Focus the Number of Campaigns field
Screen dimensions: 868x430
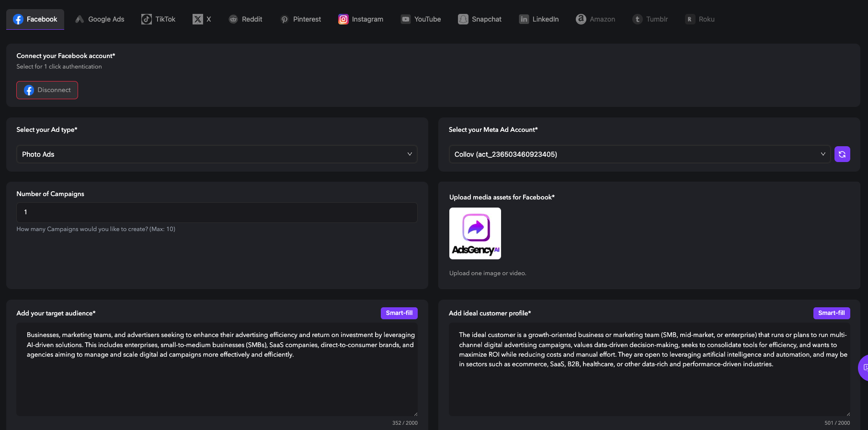[x=217, y=212]
